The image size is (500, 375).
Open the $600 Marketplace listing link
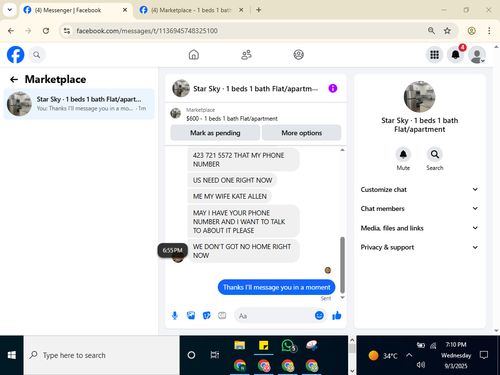coord(232,119)
